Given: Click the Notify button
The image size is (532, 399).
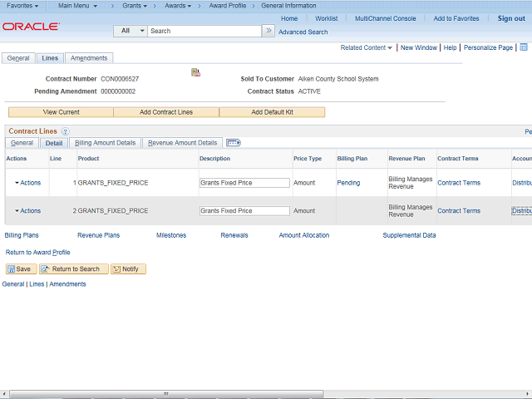Looking at the screenshot, I should 128,268.
